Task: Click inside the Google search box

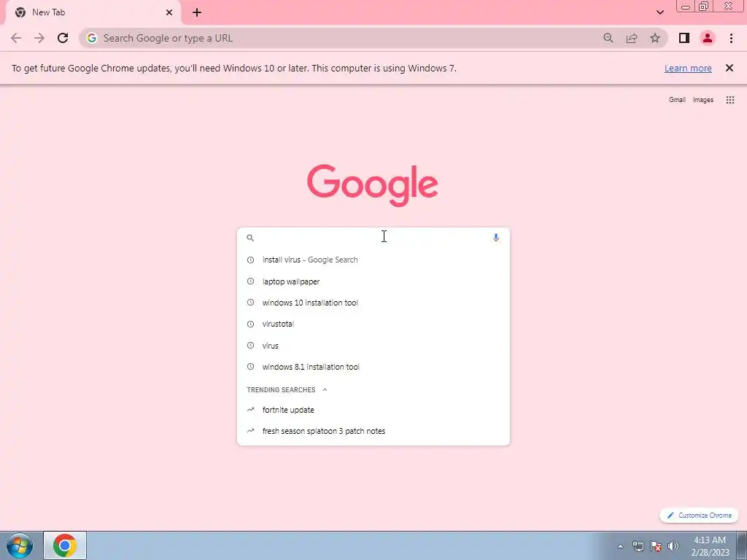Action: 373,237
